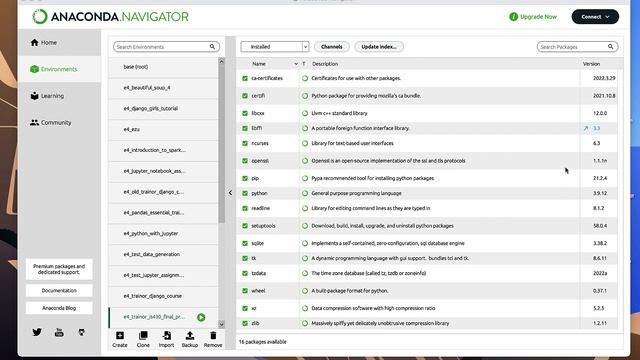Click the upgrade arrow icon for libffi

(586, 128)
